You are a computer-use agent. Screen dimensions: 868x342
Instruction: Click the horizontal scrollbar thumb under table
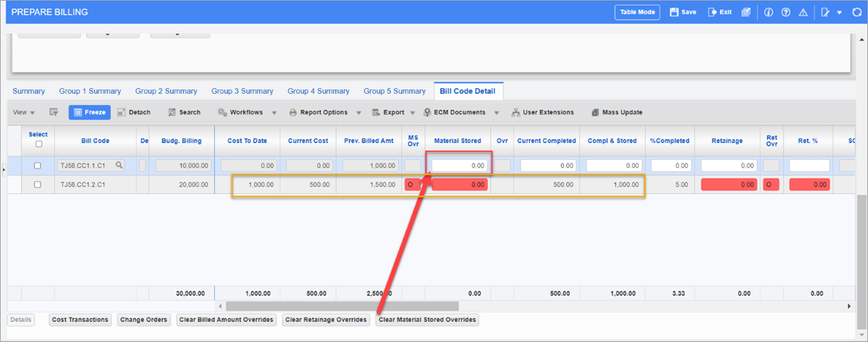pos(342,306)
